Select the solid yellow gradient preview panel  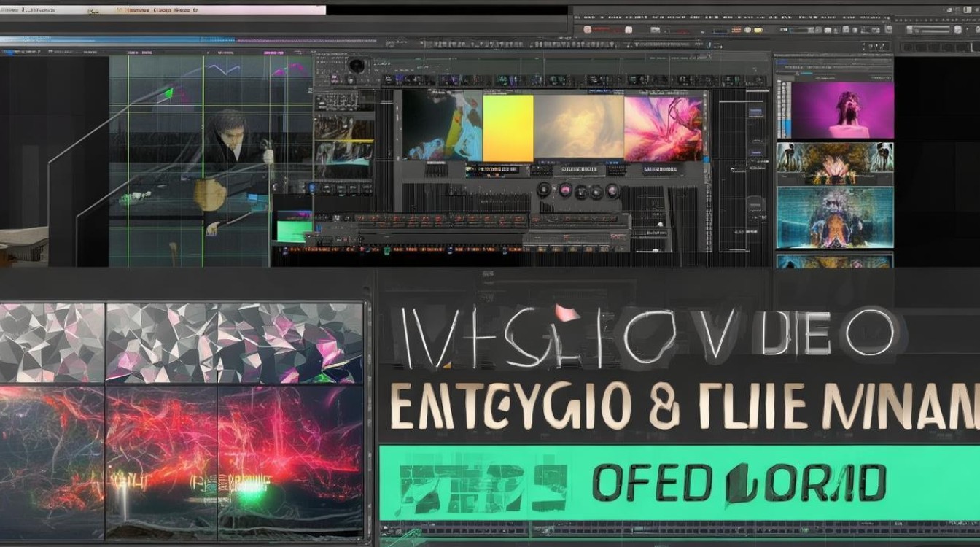(508, 128)
